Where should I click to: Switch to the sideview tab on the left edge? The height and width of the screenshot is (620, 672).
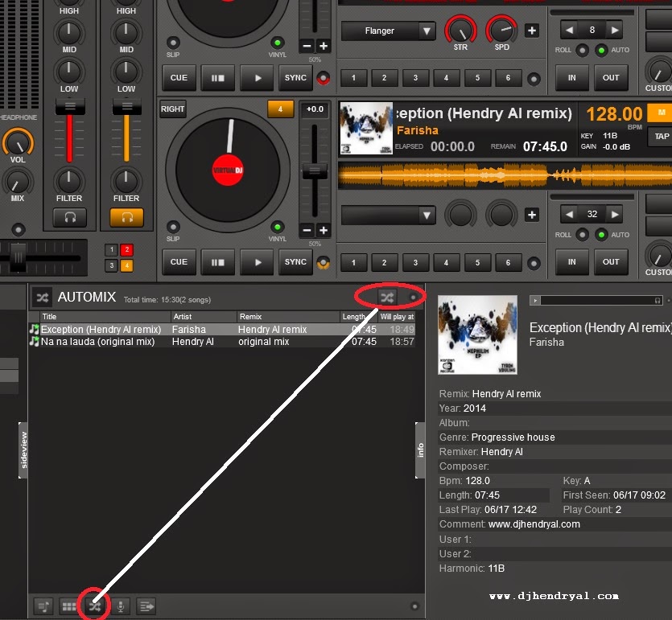pyautogui.click(x=21, y=450)
